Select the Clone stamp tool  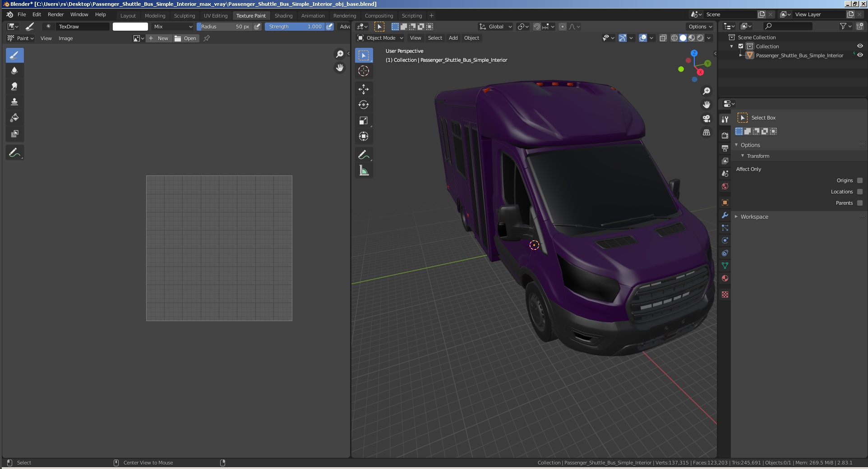14,102
